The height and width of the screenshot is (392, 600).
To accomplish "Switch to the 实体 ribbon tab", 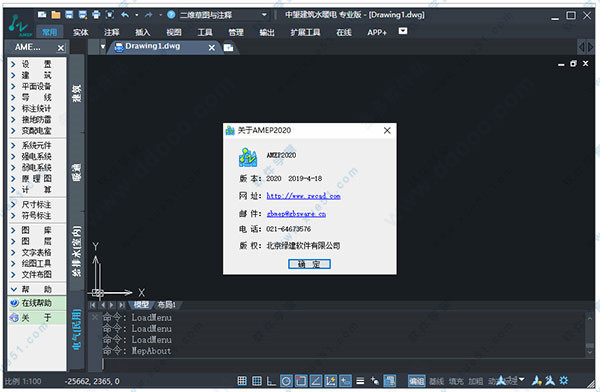I will [80, 32].
